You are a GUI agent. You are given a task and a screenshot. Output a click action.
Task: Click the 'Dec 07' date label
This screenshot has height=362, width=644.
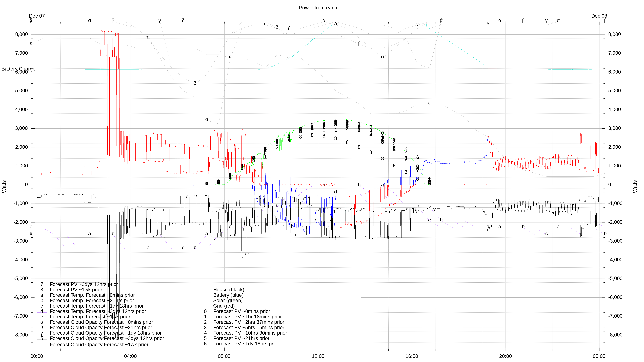point(37,16)
